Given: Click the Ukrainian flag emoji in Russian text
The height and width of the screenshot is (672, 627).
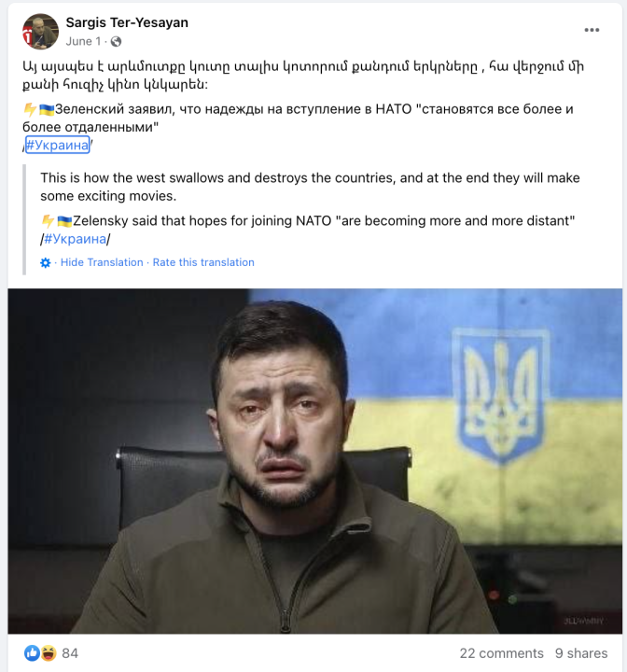Looking at the screenshot, I should pyautogui.click(x=47, y=110).
